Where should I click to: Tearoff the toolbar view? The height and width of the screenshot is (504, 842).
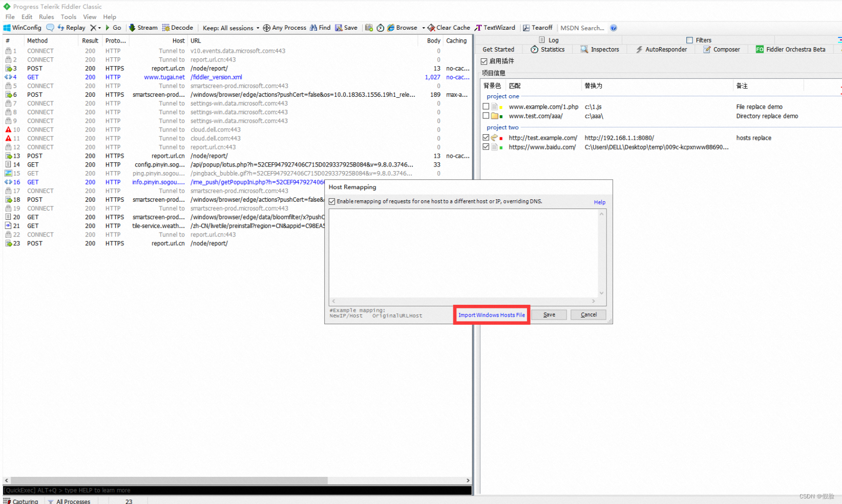click(538, 28)
